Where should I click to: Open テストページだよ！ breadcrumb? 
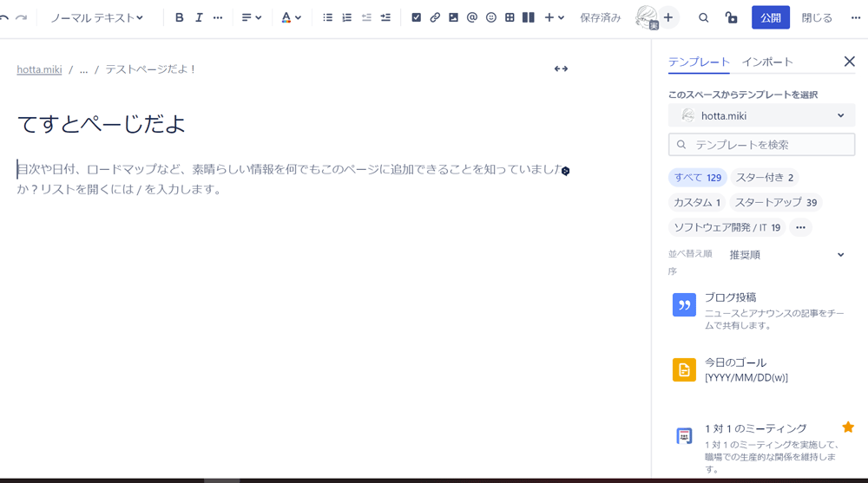[x=150, y=69]
